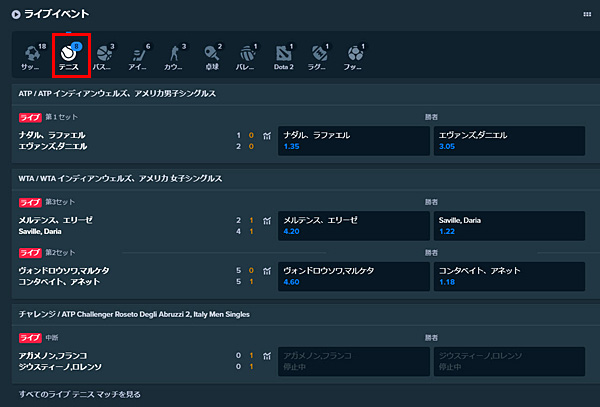Screen dimensions: 600x407
Task: Select the Dota 2 esports icon
Action: (x=284, y=56)
